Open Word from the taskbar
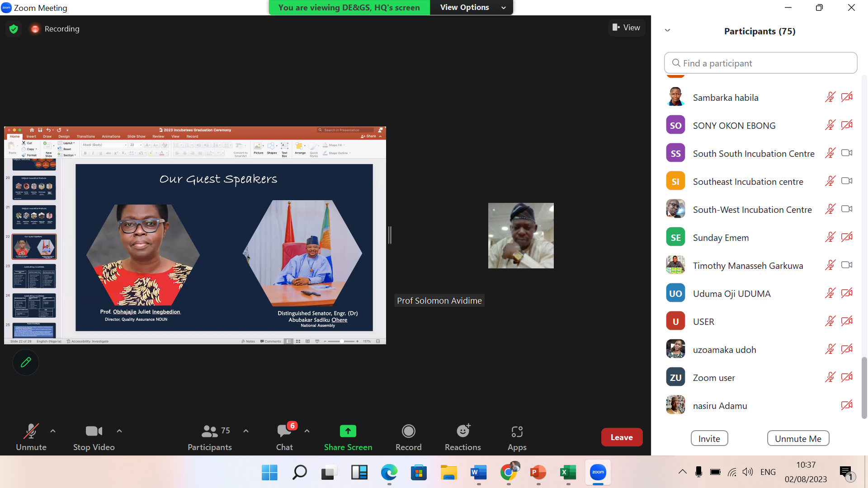This screenshot has height=488, width=868. pos(478,473)
